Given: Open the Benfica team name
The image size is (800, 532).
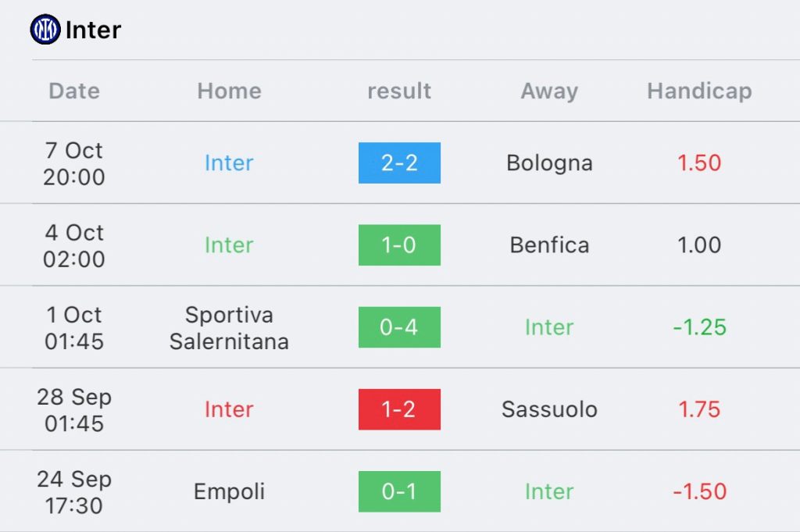Looking at the screenshot, I should click(x=549, y=245).
